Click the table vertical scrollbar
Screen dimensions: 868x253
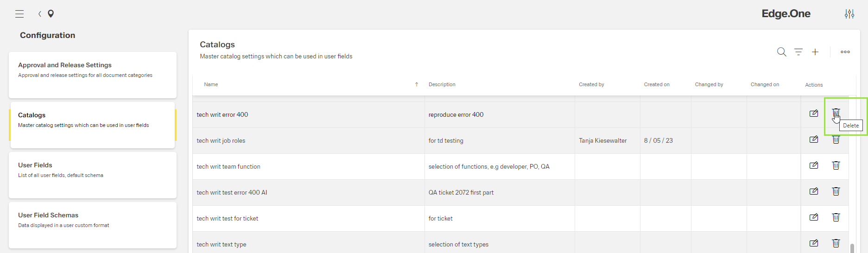852,248
